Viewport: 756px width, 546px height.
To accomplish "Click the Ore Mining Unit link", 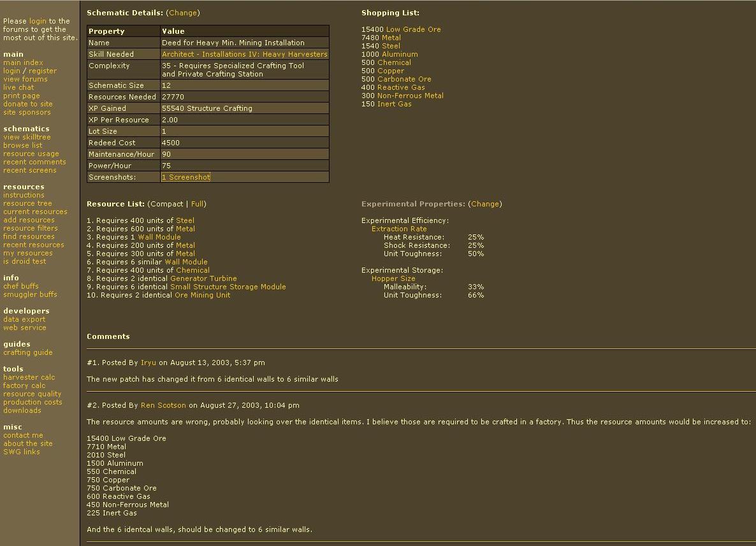I will (x=202, y=295).
